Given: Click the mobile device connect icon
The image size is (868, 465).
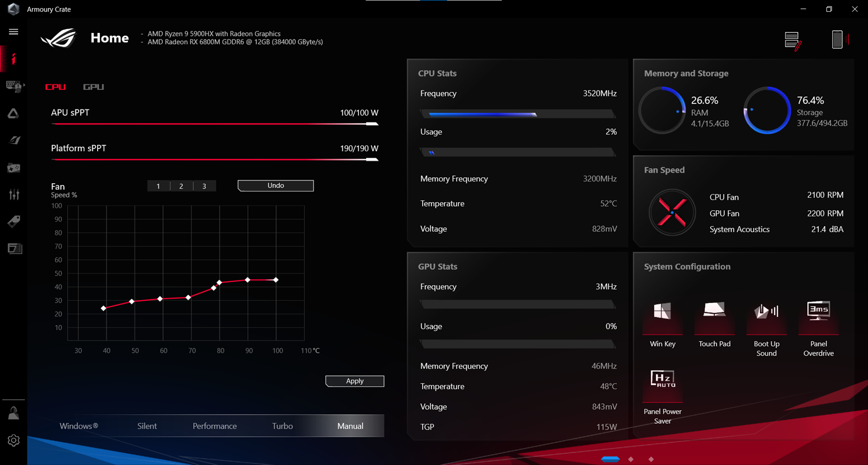Looking at the screenshot, I should pos(839,40).
